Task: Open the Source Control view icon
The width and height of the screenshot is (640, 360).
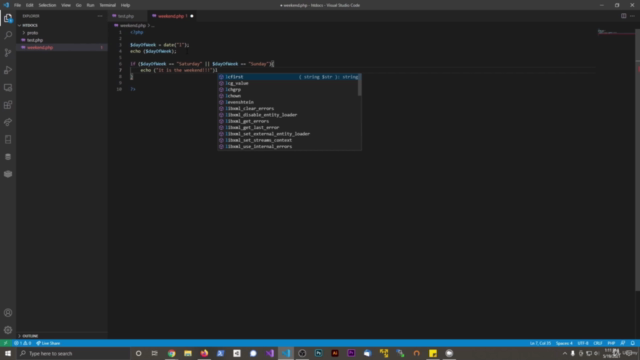Action: 8,53
